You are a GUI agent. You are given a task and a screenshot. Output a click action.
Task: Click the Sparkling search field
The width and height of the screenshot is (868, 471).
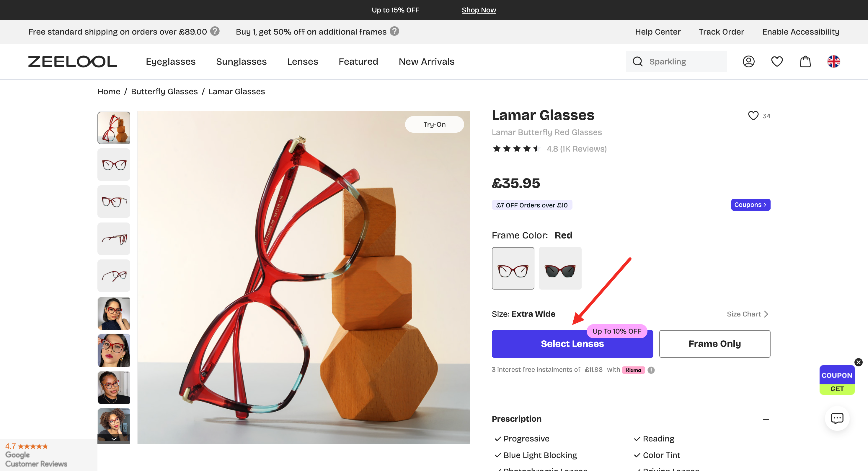pos(684,61)
